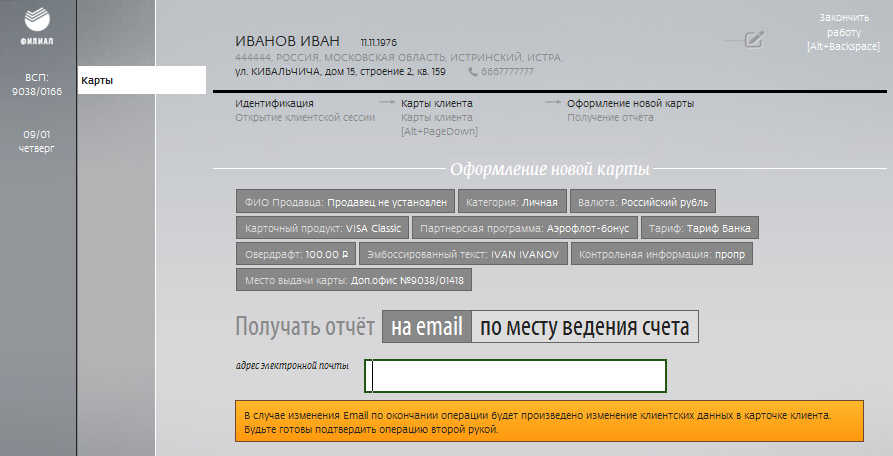Click the phone icon next to 6667777777

473,72
